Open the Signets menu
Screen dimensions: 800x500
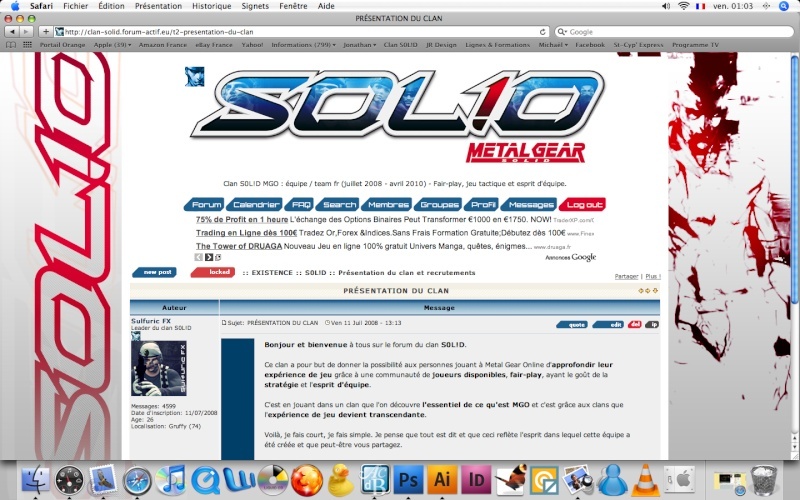[255, 6]
